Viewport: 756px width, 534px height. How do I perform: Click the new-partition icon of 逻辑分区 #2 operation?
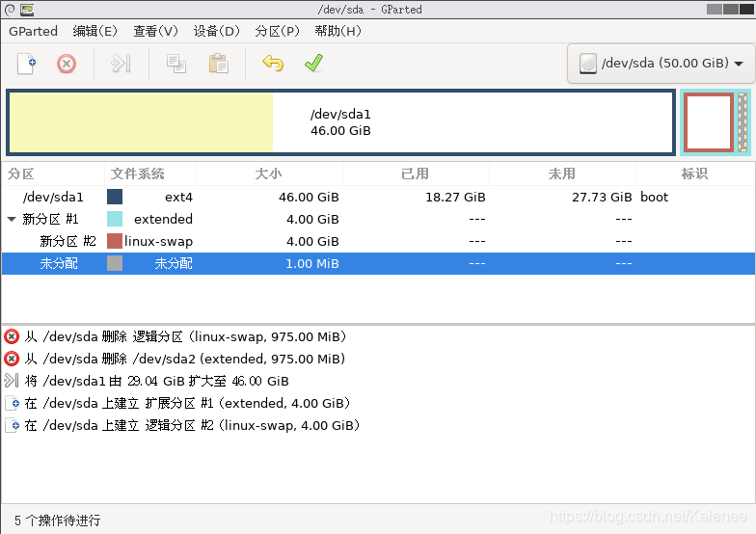pos(12,425)
